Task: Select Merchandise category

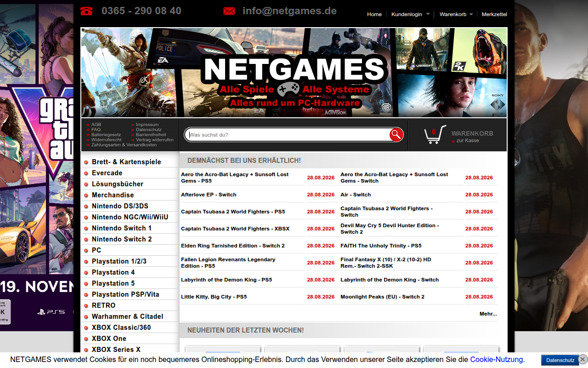Action: [113, 195]
